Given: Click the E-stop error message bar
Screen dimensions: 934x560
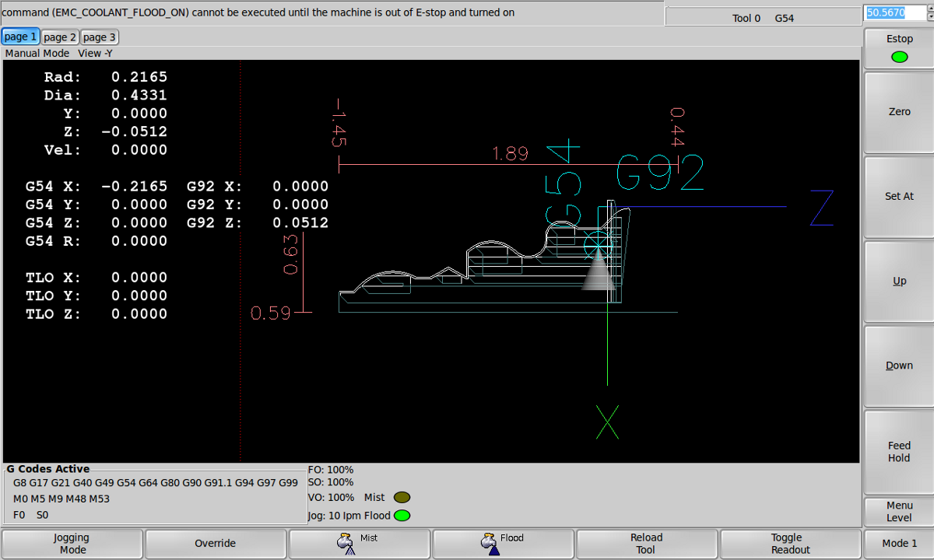Looking at the screenshot, I should (332, 12).
